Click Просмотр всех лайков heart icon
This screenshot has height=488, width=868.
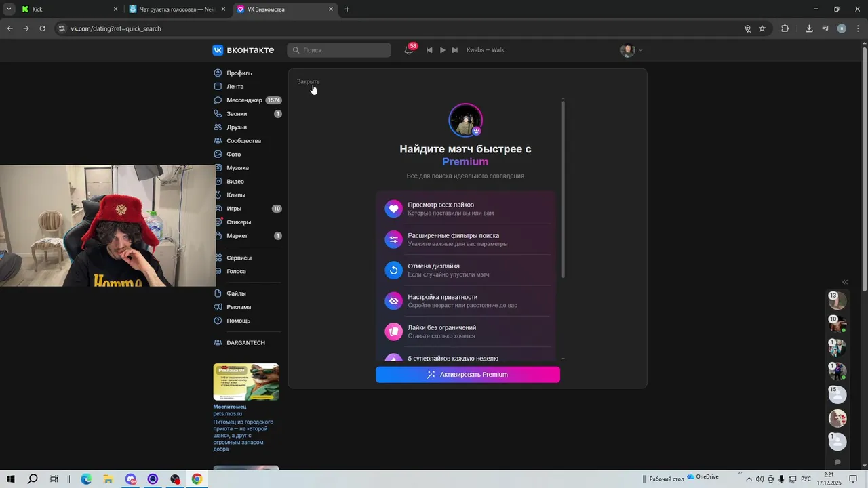click(394, 209)
